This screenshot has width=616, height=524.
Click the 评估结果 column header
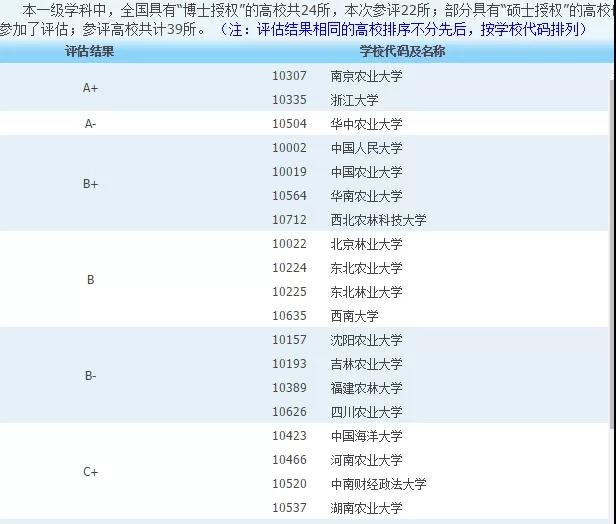pos(90,51)
